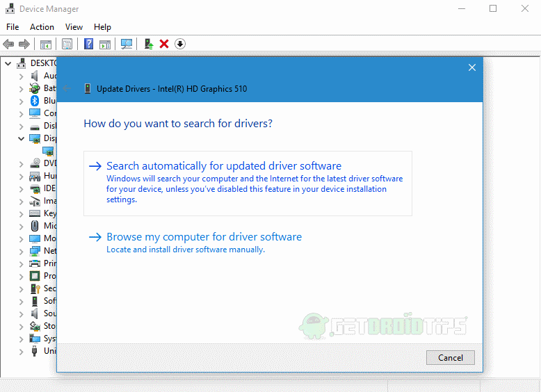Open the View menu
Image resolution: width=541 pixels, height=392 pixels.
tap(74, 27)
